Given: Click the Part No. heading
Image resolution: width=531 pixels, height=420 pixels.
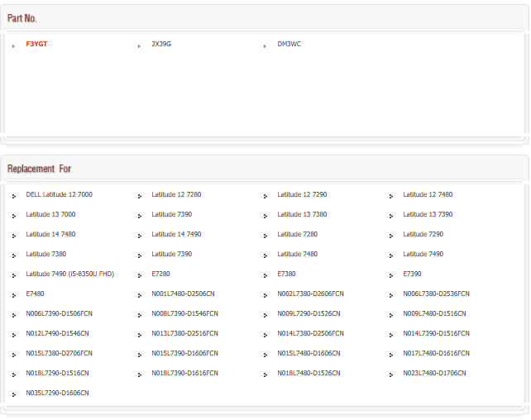Looking at the screenshot, I should tap(22, 18).
